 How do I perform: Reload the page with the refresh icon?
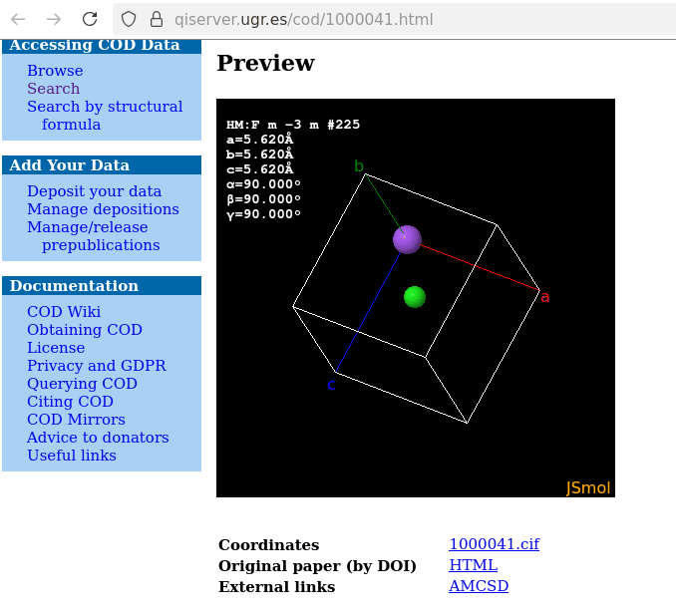click(90, 19)
